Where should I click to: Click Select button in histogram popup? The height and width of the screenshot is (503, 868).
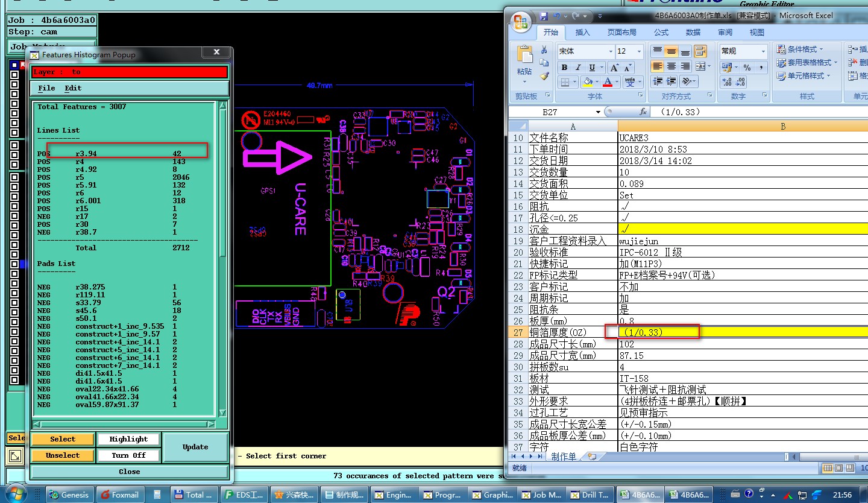pos(63,439)
